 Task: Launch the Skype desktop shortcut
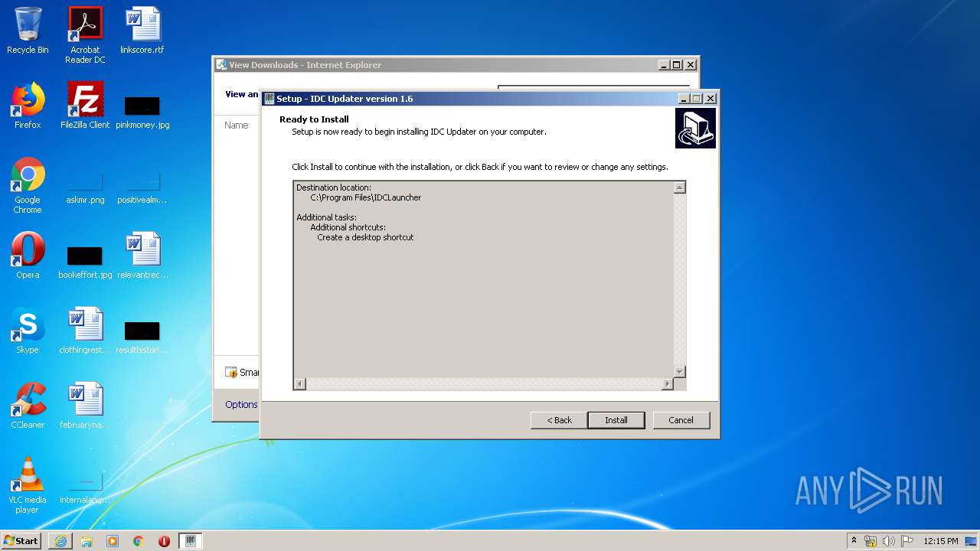(x=28, y=331)
